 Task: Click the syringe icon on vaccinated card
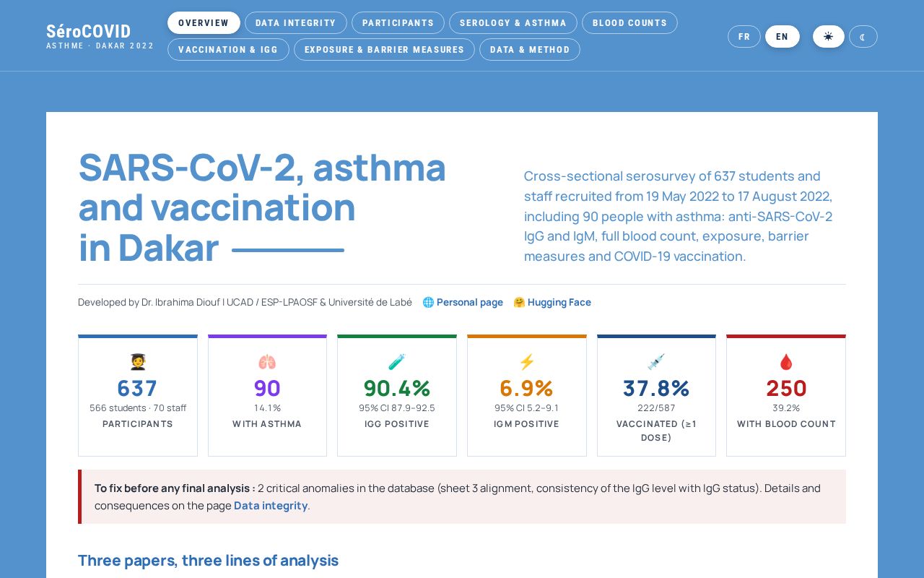(656, 362)
